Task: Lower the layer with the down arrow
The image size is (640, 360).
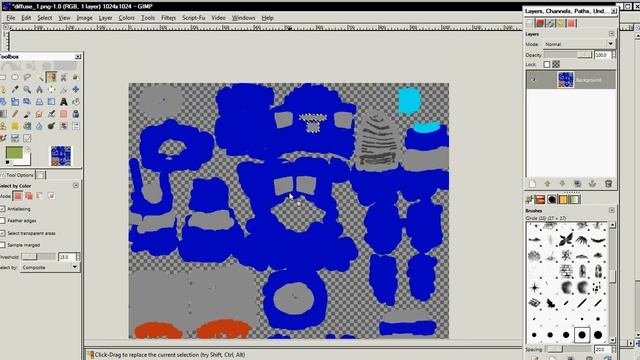Action: click(x=562, y=184)
